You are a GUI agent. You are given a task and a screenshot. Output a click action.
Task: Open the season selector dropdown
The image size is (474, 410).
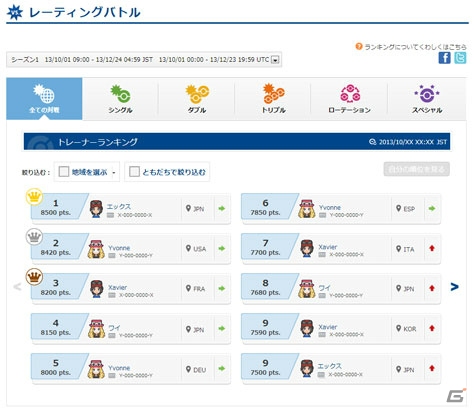click(275, 60)
